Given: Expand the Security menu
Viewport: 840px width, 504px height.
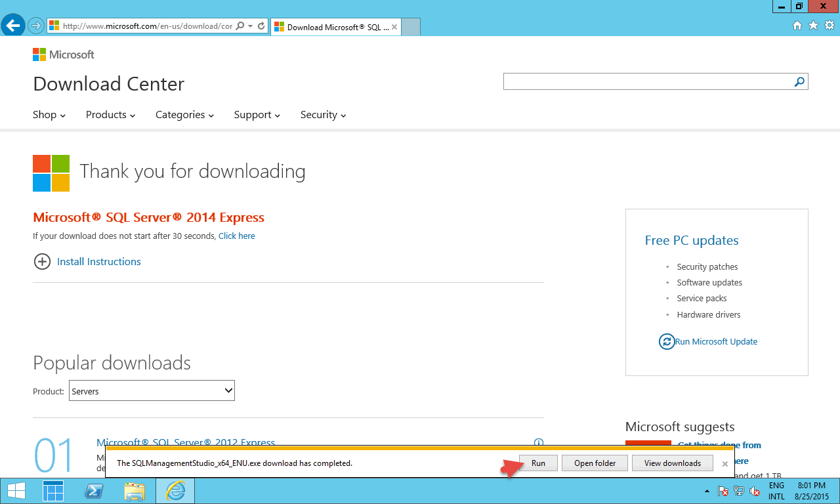Looking at the screenshot, I should (323, 115).
